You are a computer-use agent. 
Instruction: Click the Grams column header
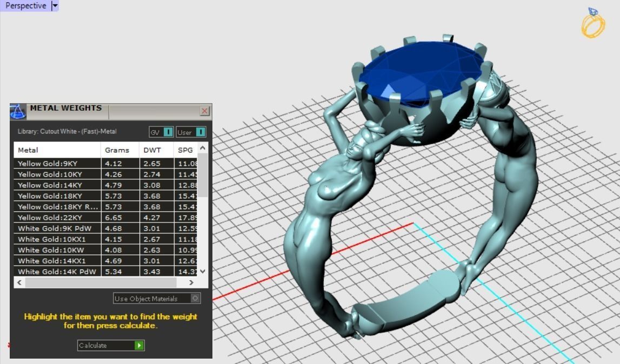[120, 150]
